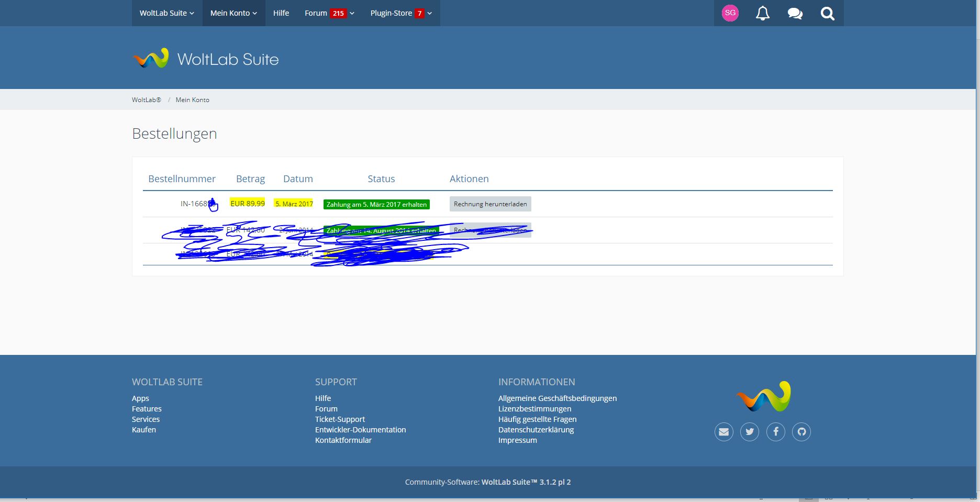
Task: Open Entwickler-Dokumentation link in footer
Action: point(360,430)
